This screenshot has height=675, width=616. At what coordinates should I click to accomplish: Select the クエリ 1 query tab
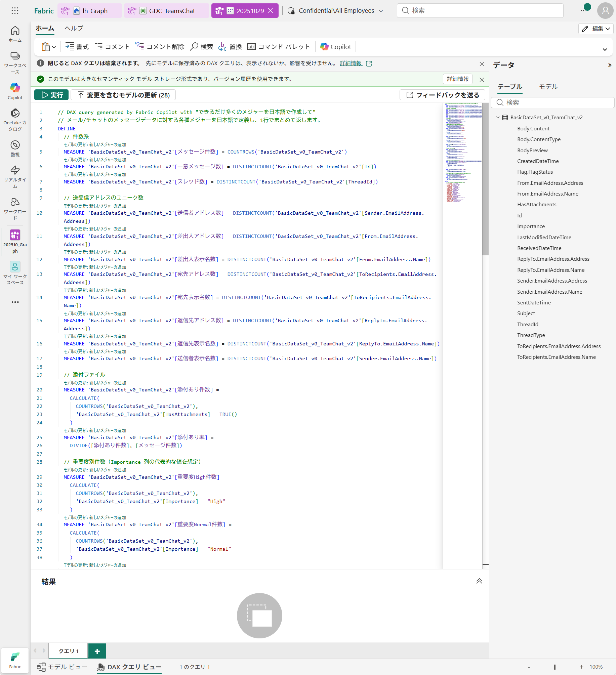pyautogui.click(x=69, y=651)
